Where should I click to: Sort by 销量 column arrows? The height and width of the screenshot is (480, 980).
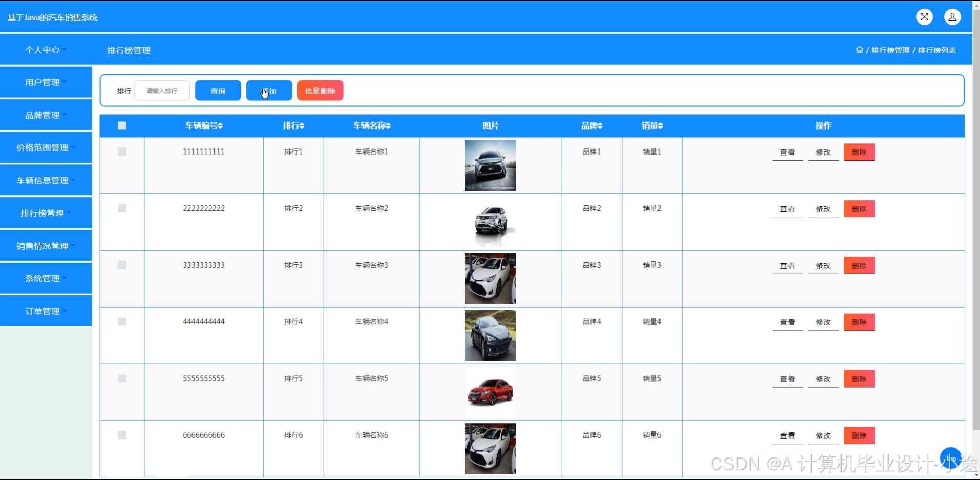tap(661, 126)
